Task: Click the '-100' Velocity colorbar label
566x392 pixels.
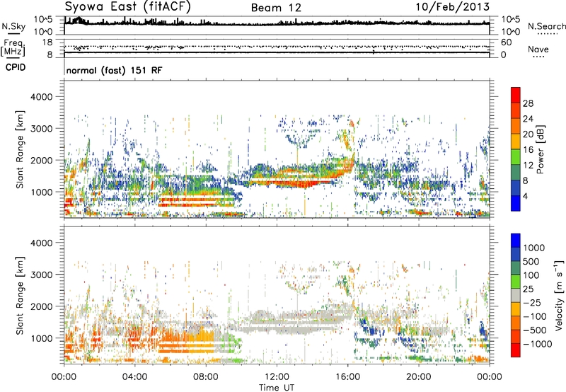Action: click(x=535, y=316)
